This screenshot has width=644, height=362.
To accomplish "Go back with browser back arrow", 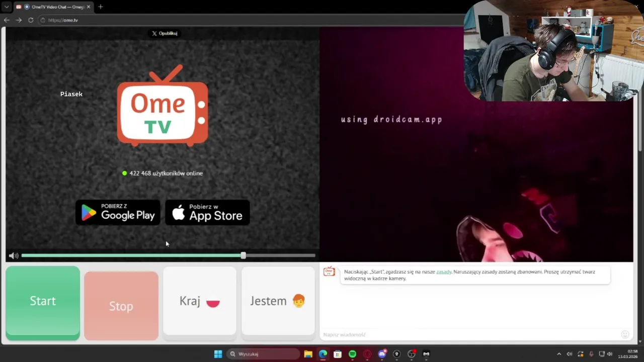I will [x=7, y=20].
